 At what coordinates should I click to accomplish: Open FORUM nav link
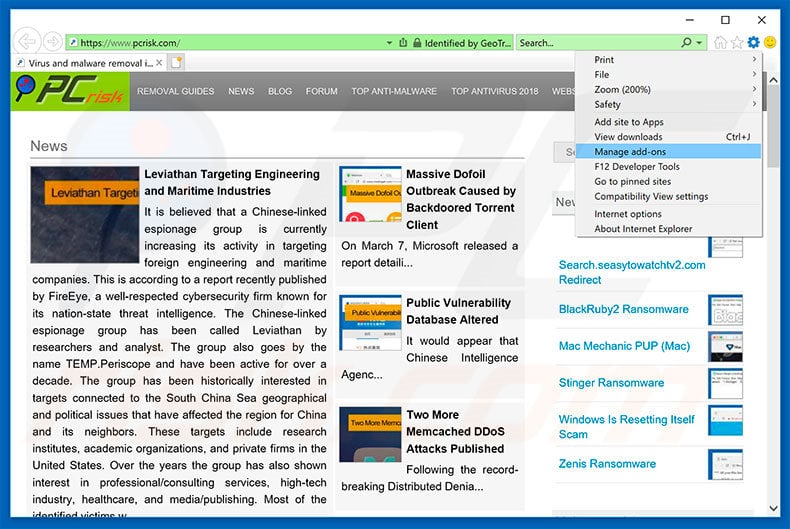click(321, 91)
